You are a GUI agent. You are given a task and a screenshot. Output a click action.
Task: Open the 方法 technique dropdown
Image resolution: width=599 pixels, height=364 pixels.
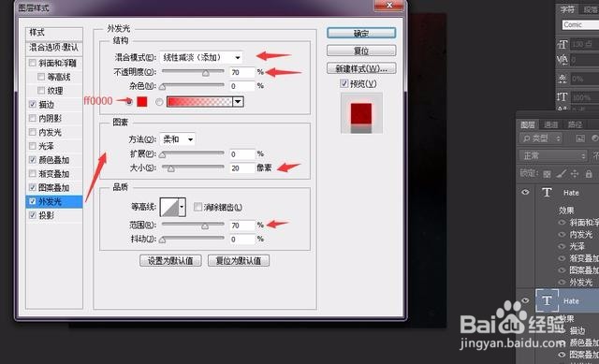coord(177,139)
